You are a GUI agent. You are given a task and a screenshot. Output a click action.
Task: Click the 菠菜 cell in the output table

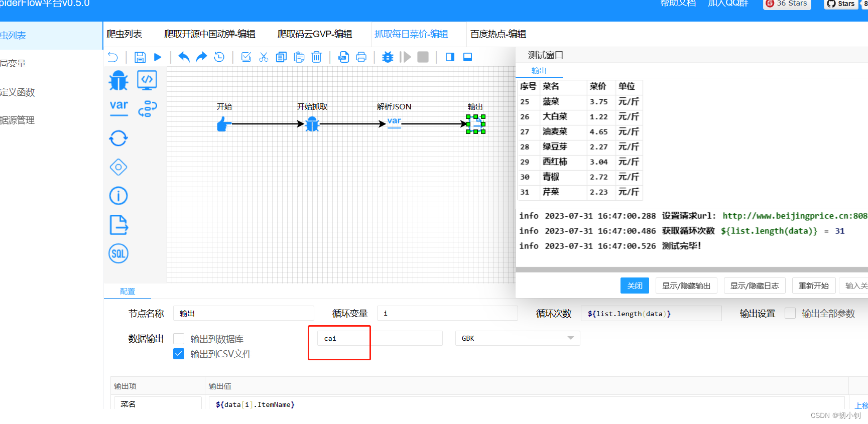pyautogui.click(x=563, y=101)
